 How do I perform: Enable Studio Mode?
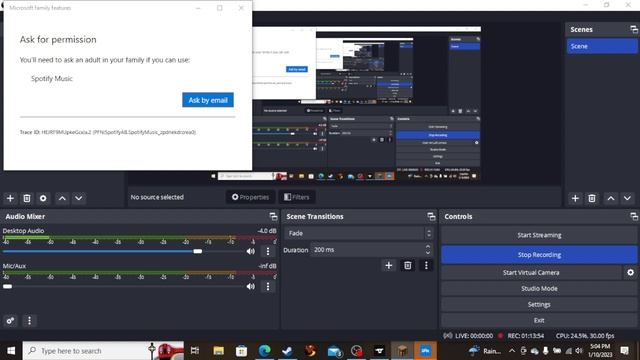point(539,288)
